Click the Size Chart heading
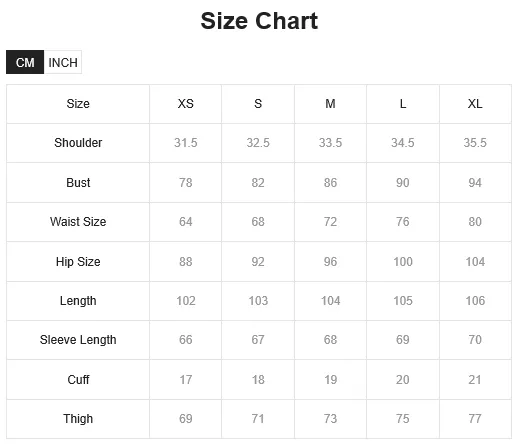Viewport: 518px width, 446px height. pyautogui.click(x=259, y=21)
